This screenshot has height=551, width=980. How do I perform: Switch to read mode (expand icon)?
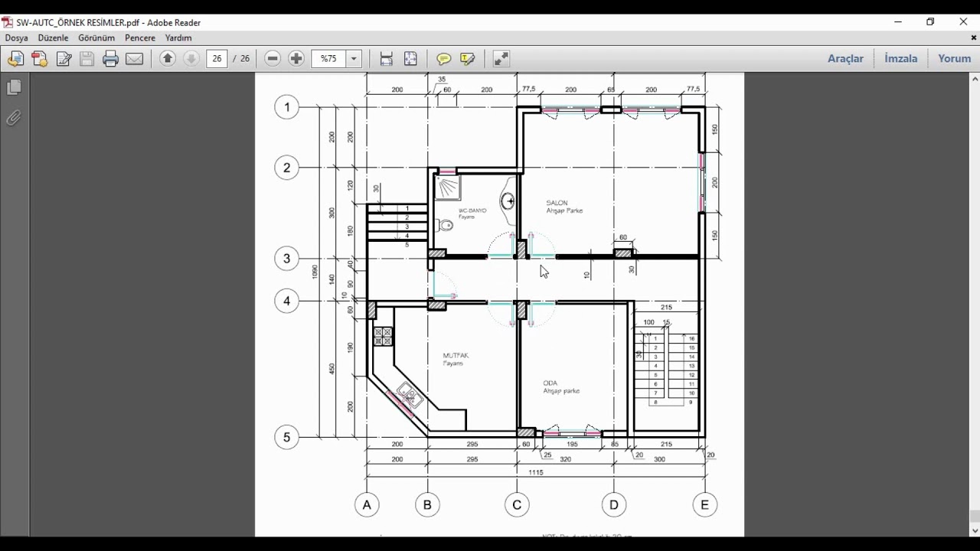pos(501,59)
